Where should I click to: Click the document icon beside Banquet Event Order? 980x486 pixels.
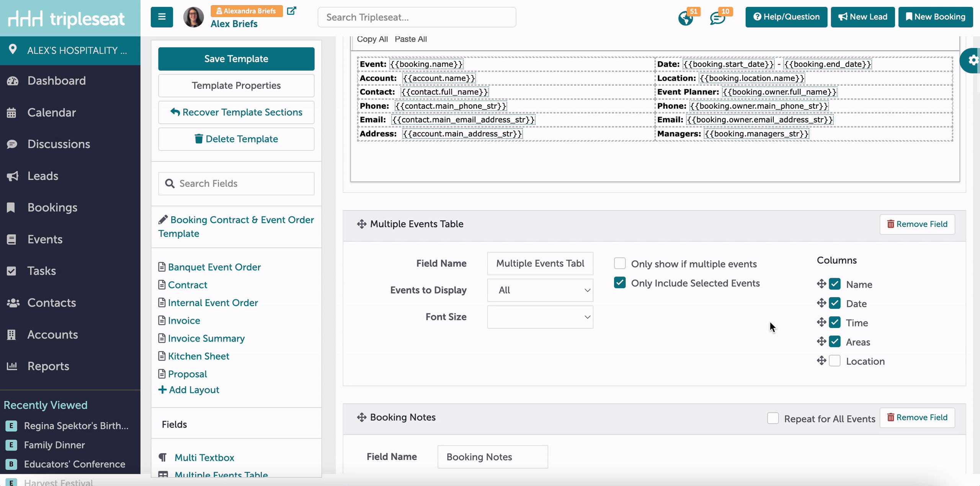click(162, 267)
